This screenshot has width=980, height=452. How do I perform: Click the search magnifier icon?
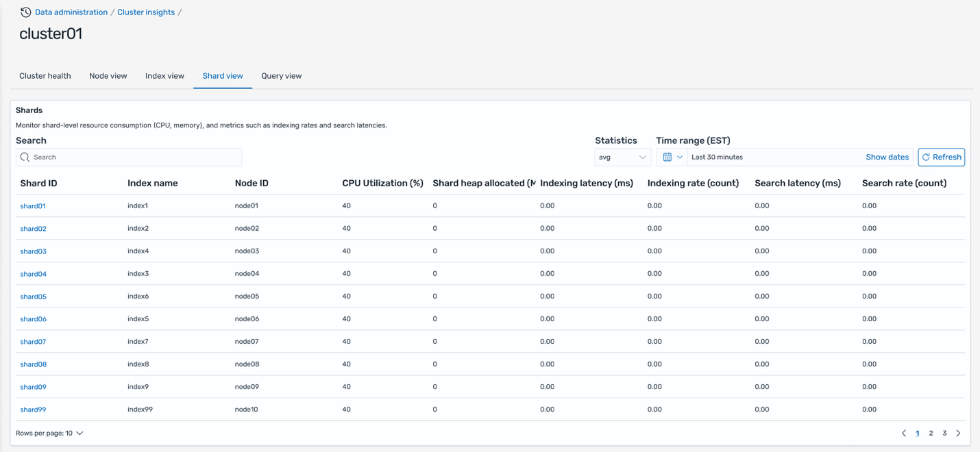[25, 158]
